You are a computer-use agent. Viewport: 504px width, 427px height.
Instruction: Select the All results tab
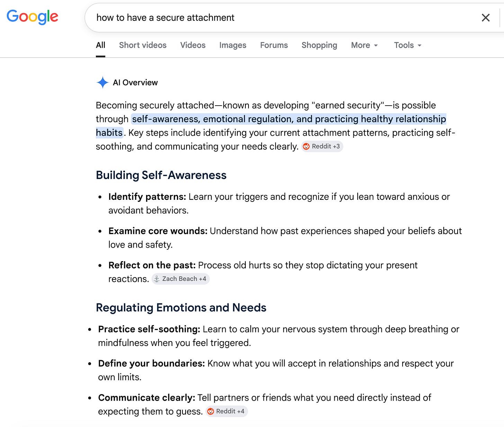coord(100,45)
